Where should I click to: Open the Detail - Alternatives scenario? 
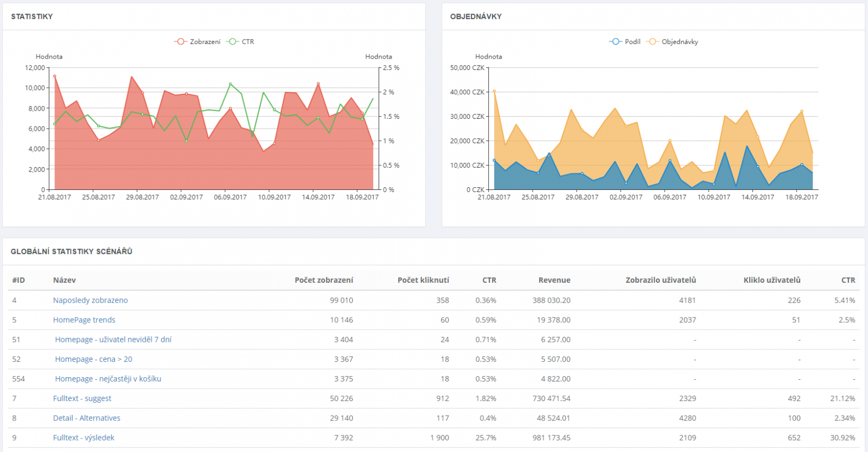click(87, 418)
